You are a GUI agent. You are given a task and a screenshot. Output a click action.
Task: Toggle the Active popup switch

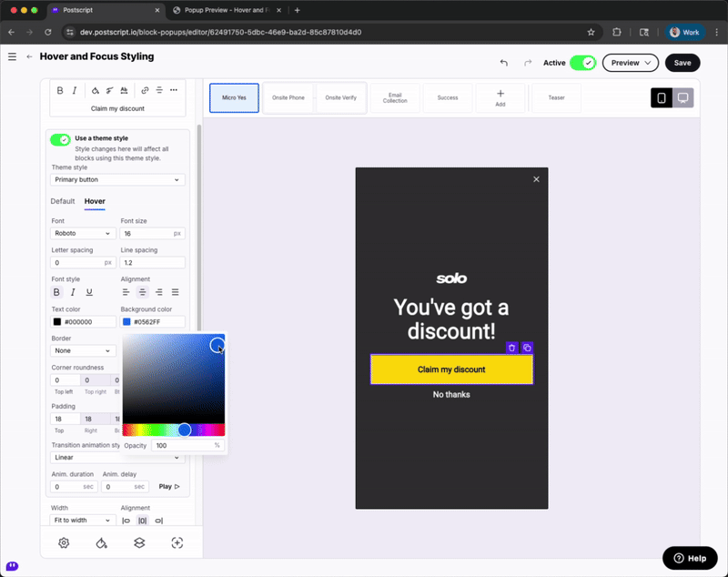pos(582,63)
